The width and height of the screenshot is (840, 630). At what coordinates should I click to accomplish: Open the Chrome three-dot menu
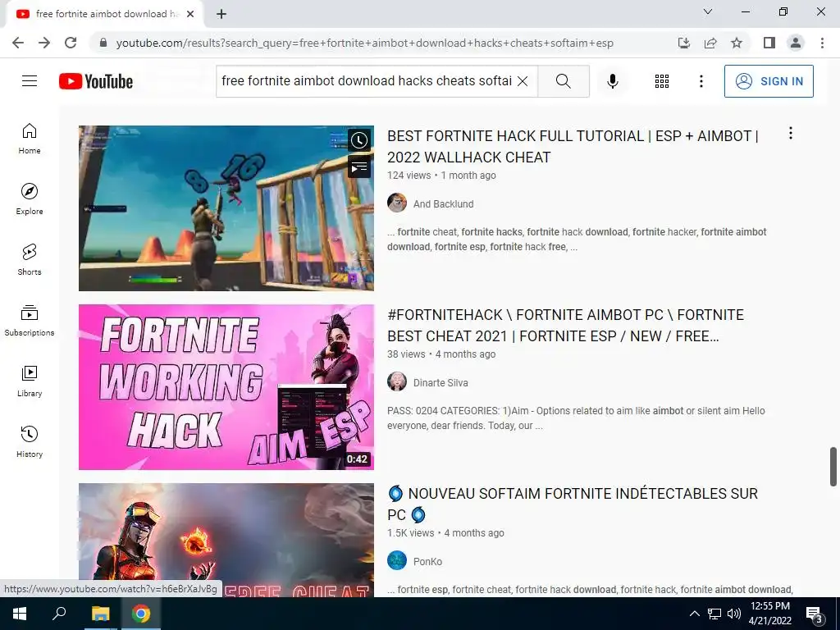pyautogui.click(x=822, y=43)
